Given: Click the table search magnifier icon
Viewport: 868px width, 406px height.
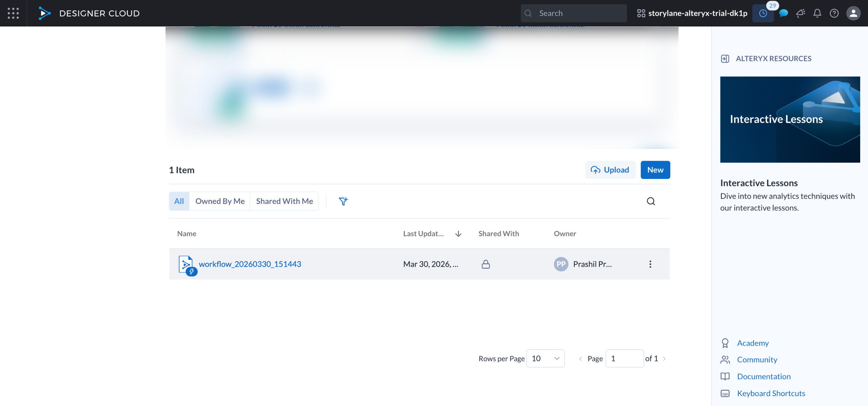Looking at the screenshot, I should (651, 201).
